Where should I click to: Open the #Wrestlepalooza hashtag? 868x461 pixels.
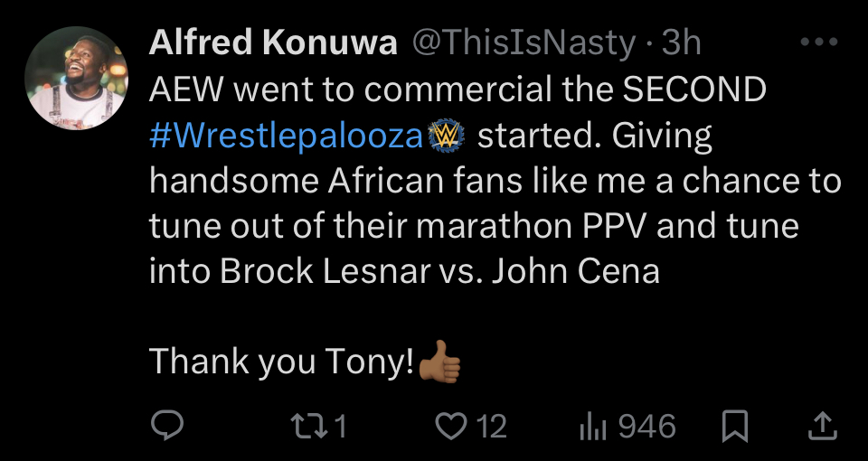[288, 136]
